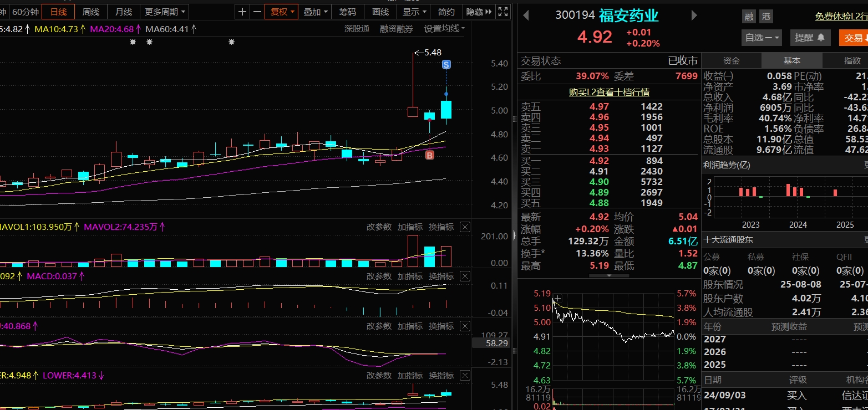
Task: Click 委差 value 7699
Action: (687, 76)
